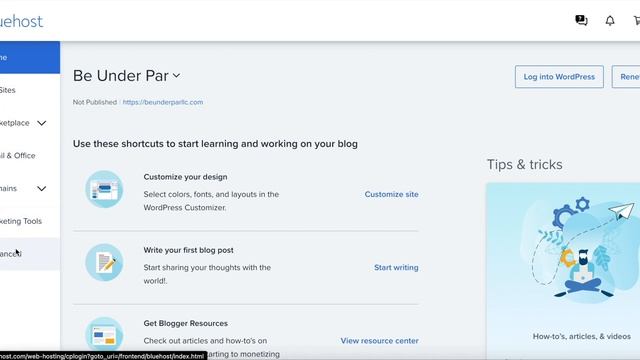Open Domains in the sidebar

click(9, 189)
